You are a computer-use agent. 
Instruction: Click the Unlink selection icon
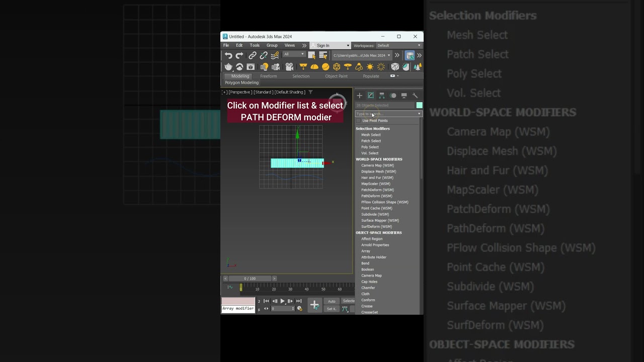[264, 55]
